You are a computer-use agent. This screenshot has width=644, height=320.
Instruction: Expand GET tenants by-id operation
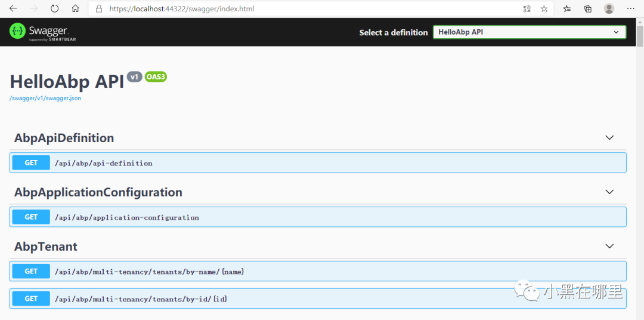pos(318,299)
